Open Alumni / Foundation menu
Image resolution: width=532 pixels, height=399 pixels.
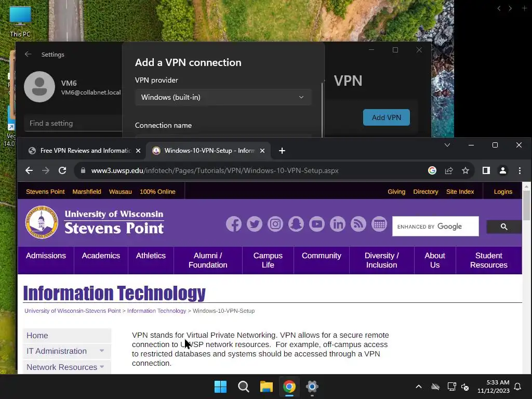(x=208, y=260)
